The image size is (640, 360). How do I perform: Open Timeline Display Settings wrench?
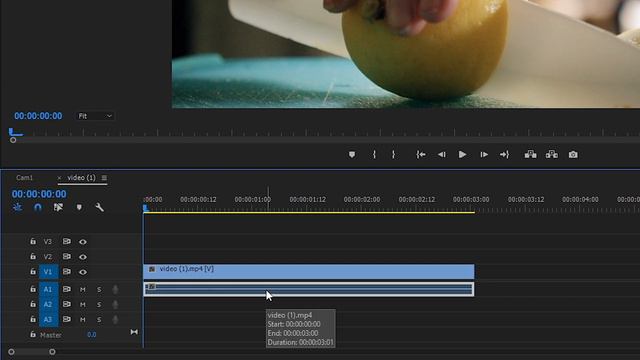pos(99,207)
